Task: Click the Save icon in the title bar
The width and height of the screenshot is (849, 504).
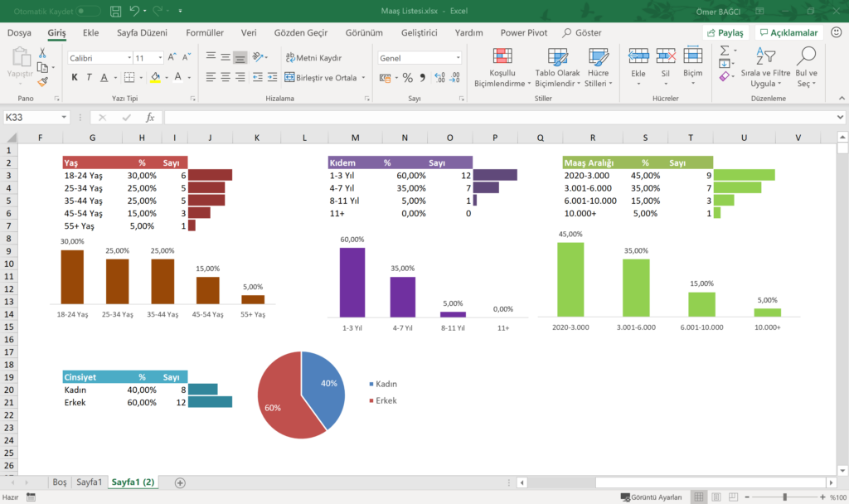Action: click(x=115, y=12)
